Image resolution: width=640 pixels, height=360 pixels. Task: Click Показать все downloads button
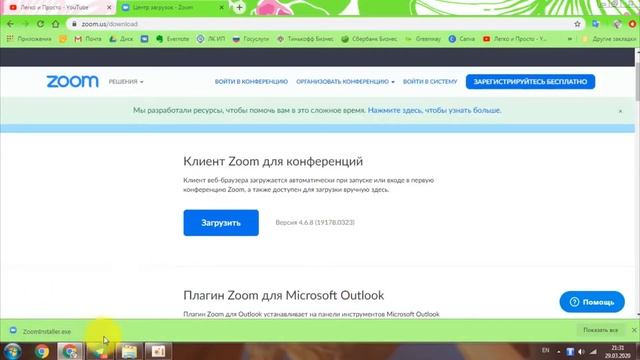(600, 330)
